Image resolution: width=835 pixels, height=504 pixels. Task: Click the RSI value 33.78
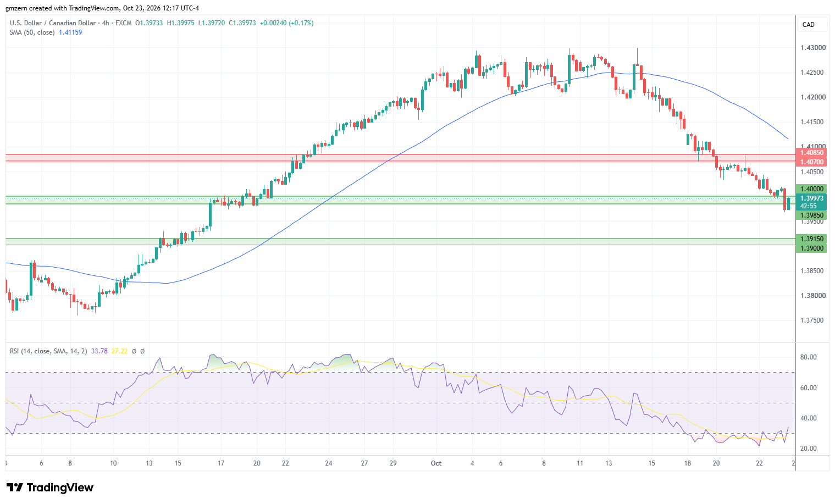click(99, 351)
